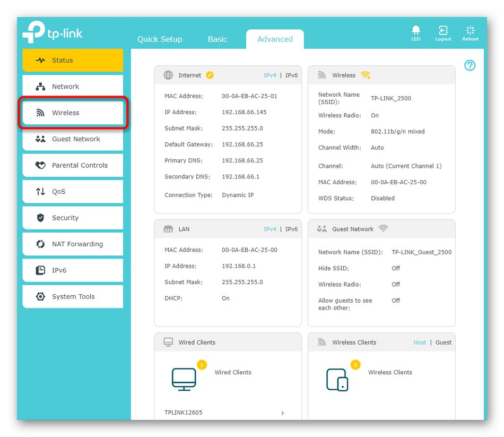Click LAN IP address 192.168.0.1
The width and height of the screenshot is (504, 437).
239,266
